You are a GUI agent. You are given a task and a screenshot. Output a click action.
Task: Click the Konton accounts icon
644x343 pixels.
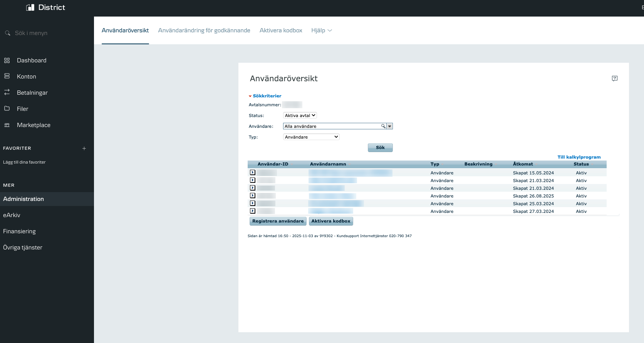[x=7, y=76]
